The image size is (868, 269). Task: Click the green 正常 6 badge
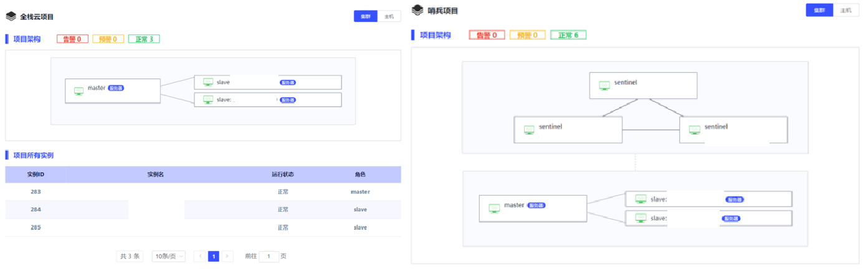point(568,35)
